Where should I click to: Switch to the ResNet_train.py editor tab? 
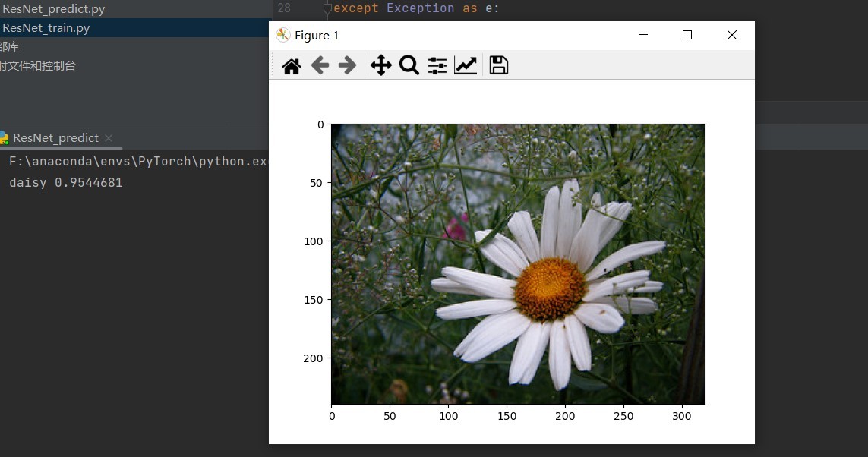click(x=46, y=27)
